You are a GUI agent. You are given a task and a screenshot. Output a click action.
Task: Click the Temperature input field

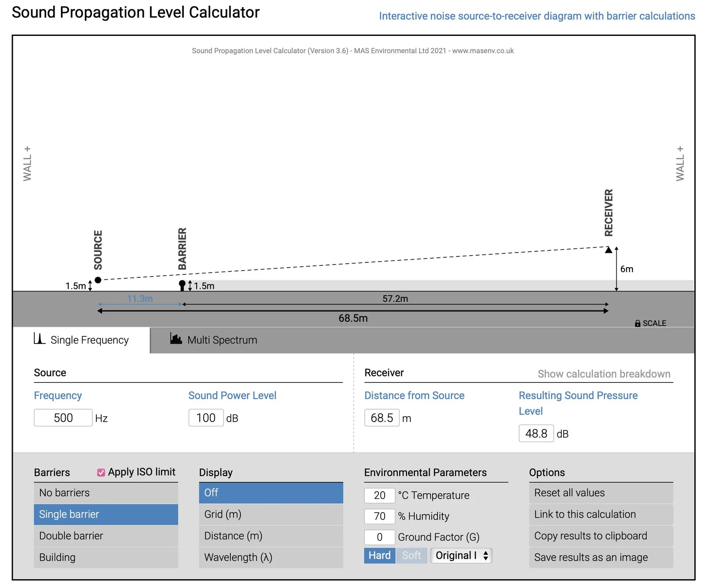pyautogui.click(x=380, y=495)
